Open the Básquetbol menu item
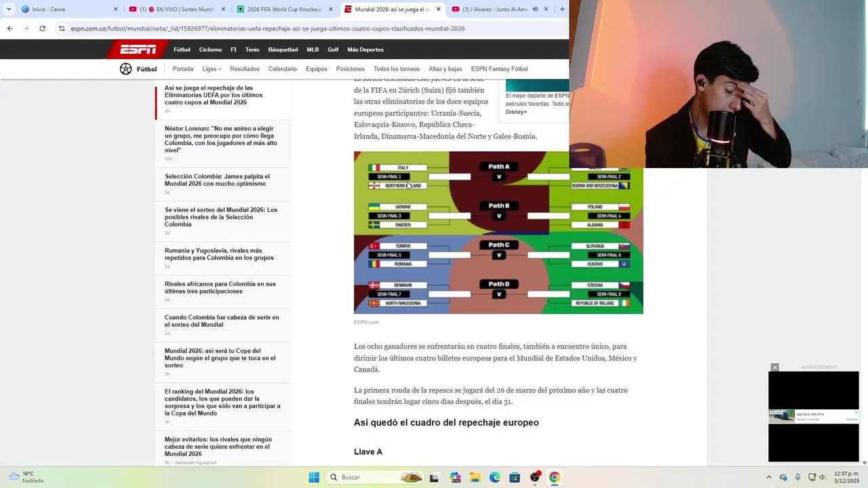Image resolution: width=868 pixels, height=488 pixels. tap(283, 49)
